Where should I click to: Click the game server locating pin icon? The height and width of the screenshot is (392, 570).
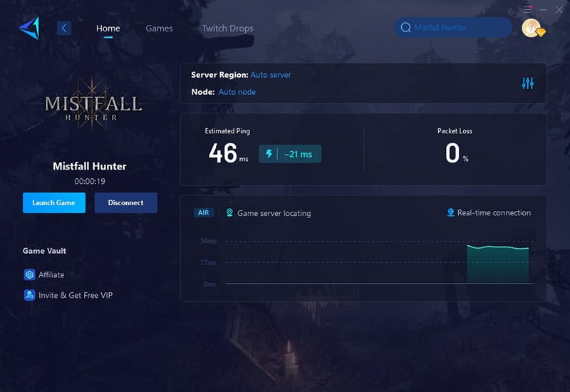click(x=229, y=212)
